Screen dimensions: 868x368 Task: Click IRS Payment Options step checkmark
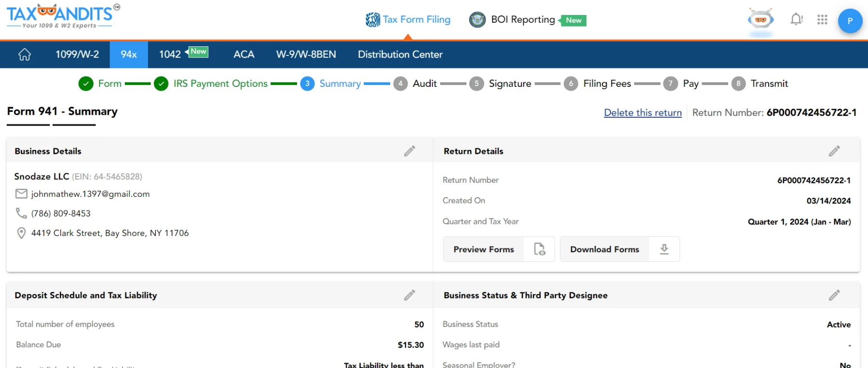pyautogui.click(x=161, y=84)
